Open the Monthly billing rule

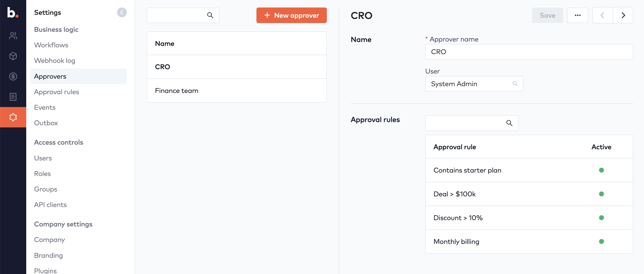coord(529,241)
